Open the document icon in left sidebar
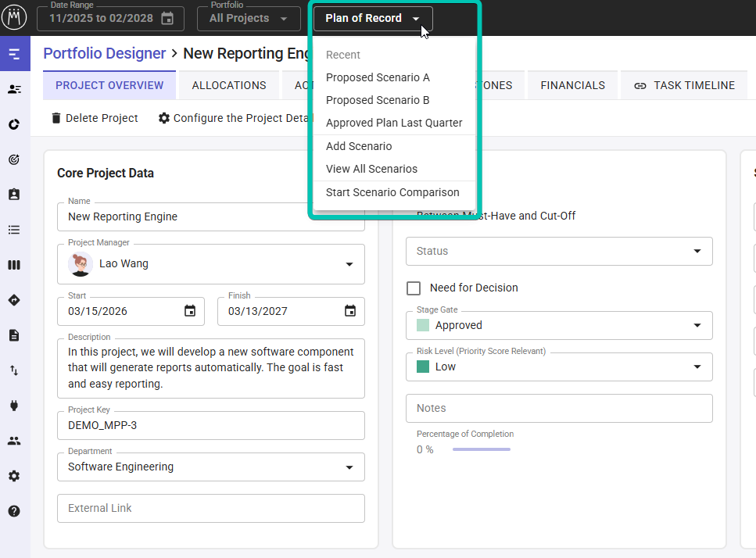 14,335
